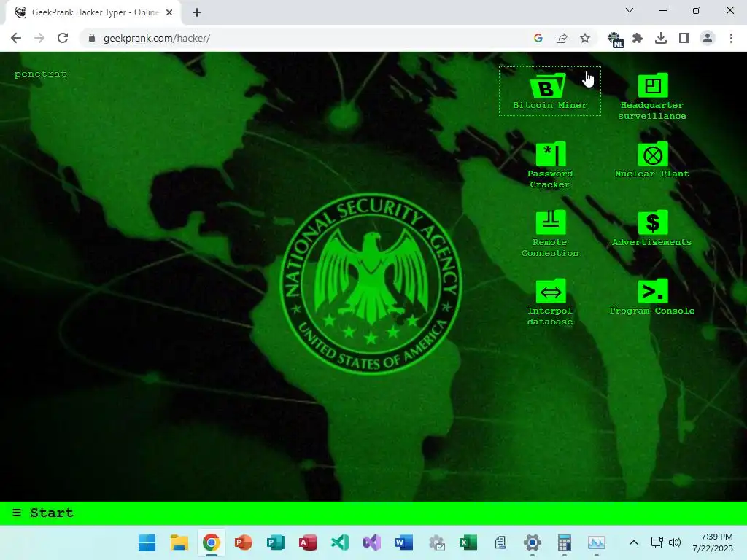Screen dimensions: 747x560
Task: Click the geekprank.com address bar
Action: pos(305,38)
